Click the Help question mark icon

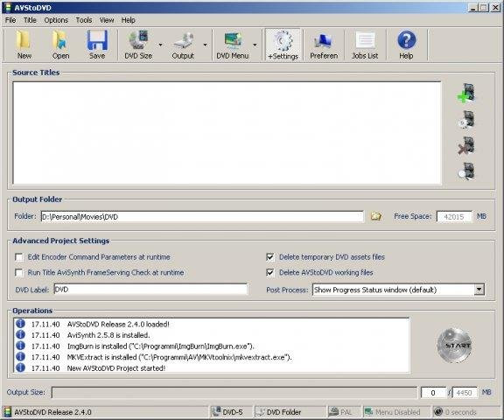pyautogui.click(x=406, y=45)
